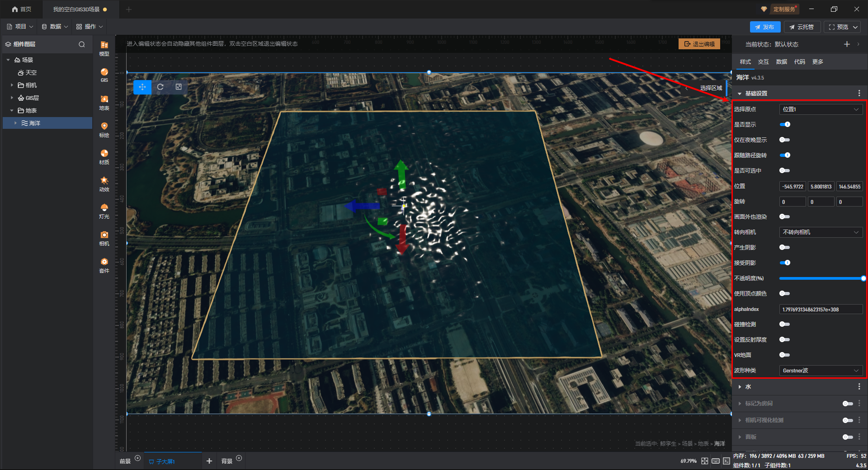Select the move tool in viewport toolbar
The width and height of the screenshot is (868, 470).
pyautogui.click(x=142, y=87)
